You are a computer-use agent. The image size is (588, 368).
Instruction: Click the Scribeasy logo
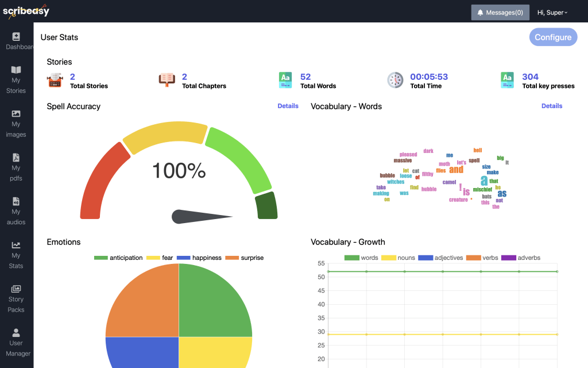(26, 11)
